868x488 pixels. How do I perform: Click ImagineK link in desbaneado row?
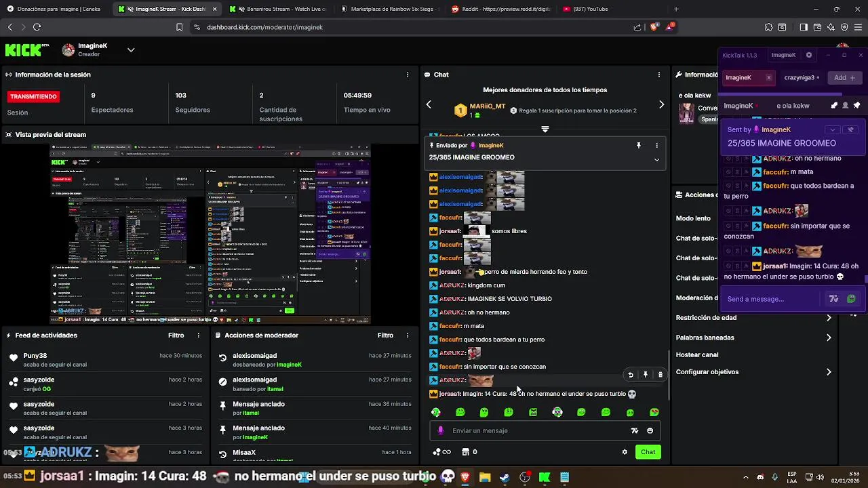coord(289,365)
